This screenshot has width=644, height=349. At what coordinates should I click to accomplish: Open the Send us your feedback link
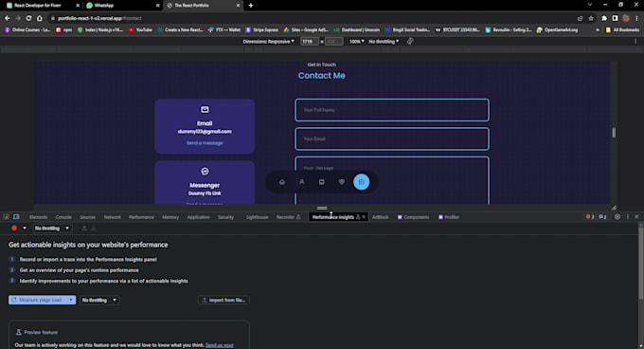click(x=220, y=345)
